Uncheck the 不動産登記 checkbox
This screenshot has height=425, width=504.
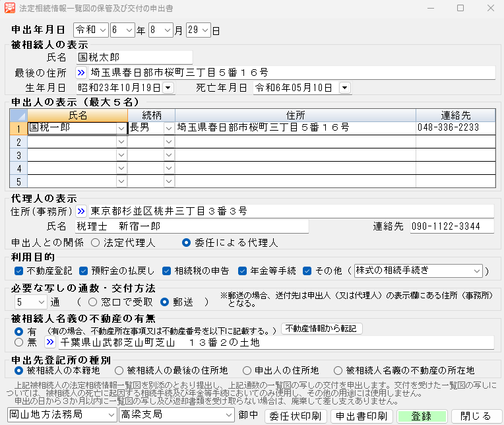coord(18,271)
